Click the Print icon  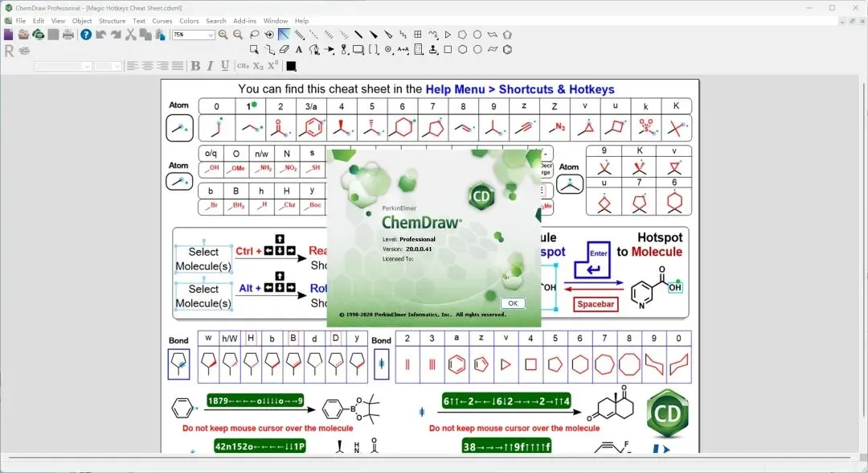pos(68,35)
